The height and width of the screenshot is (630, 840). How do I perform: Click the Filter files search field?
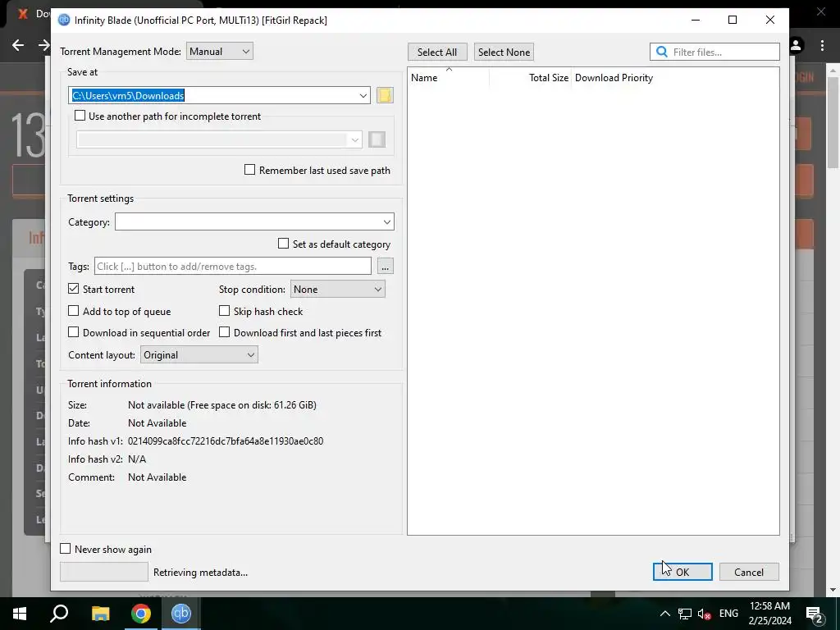click(714, 52)
